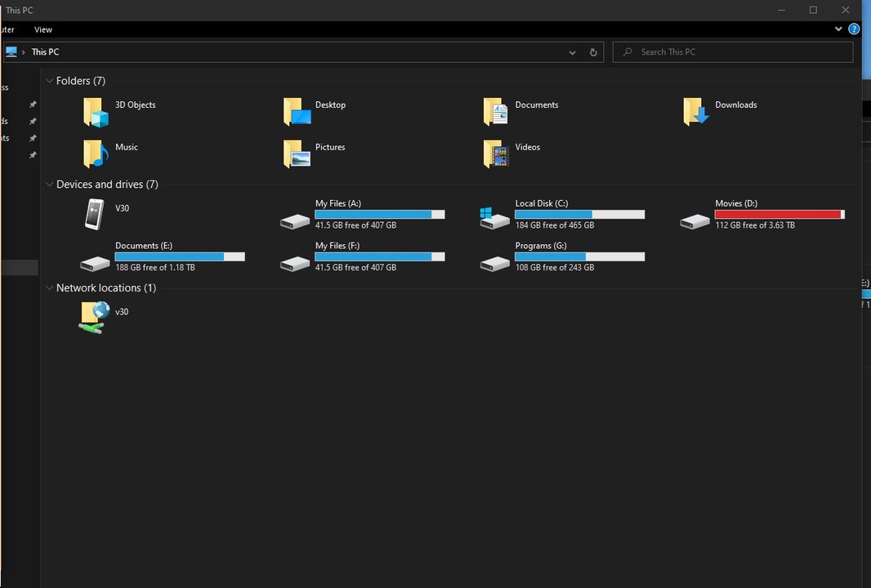
Task: Click the Pictures folder icon
Action: tap(296, 154)
